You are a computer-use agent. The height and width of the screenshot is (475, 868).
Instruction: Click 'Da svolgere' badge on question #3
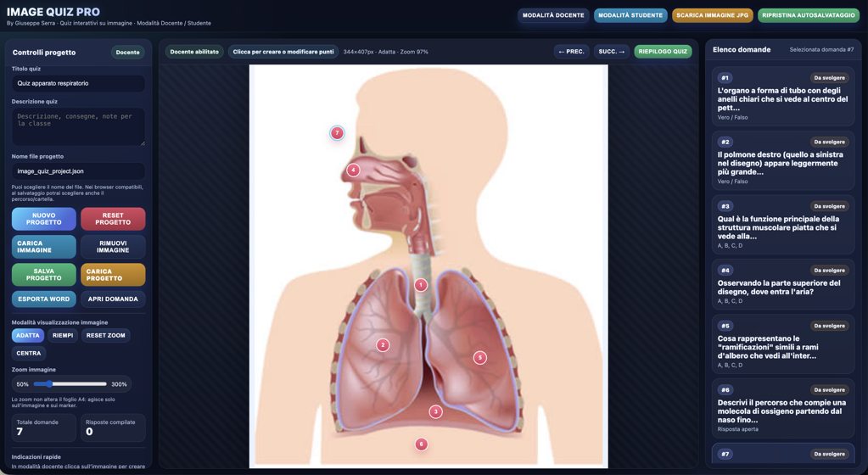click(x=829, y=206)
